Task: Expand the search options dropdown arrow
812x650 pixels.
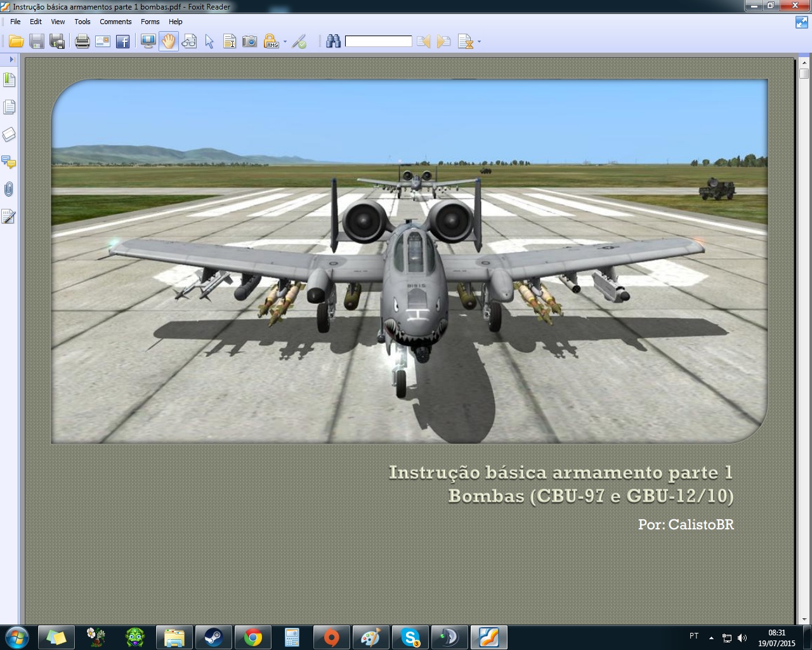Action: (479, 43)
